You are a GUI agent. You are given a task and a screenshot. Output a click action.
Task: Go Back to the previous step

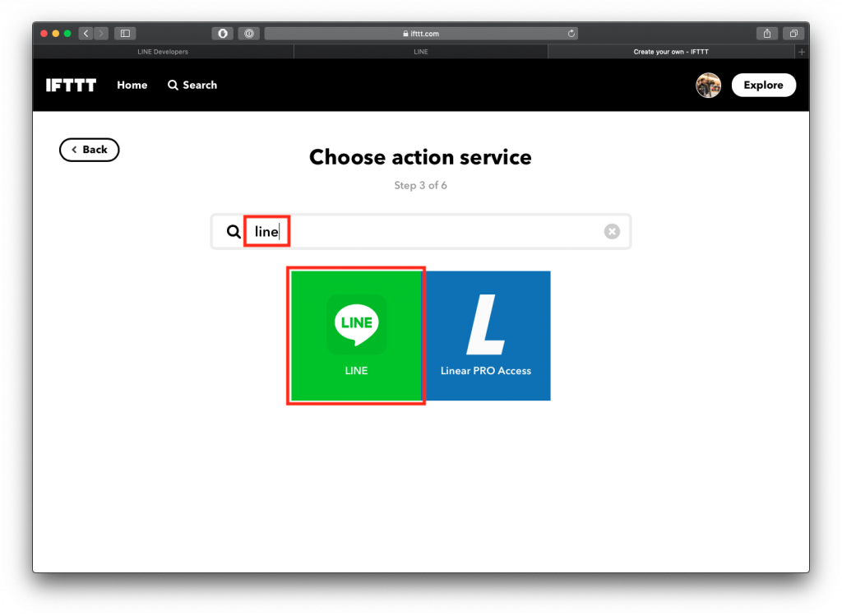click(89, 150)
